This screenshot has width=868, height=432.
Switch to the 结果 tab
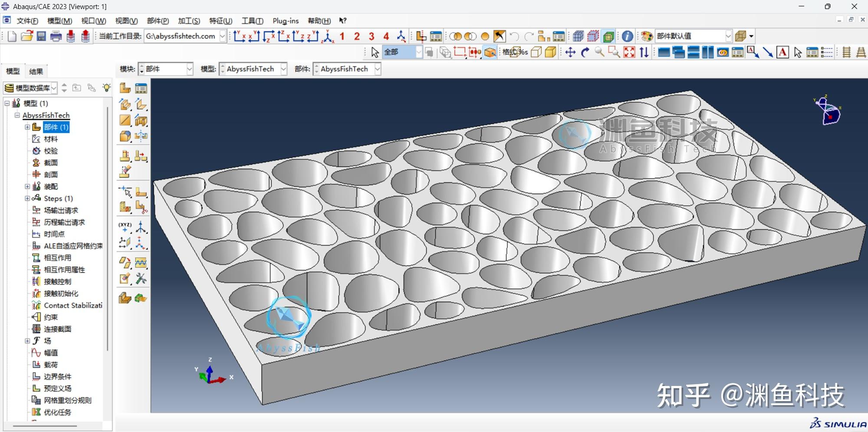click(36, 72)
